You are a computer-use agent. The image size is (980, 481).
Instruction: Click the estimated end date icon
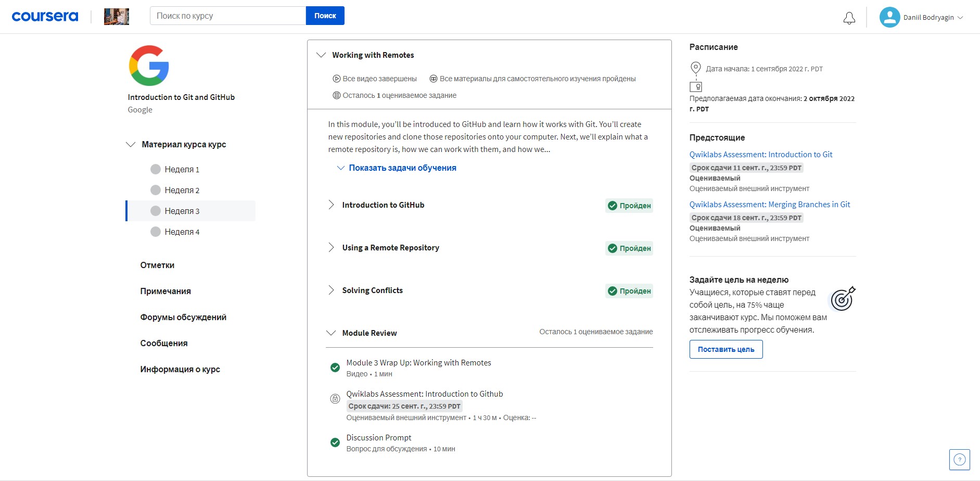tap(696, 87)
